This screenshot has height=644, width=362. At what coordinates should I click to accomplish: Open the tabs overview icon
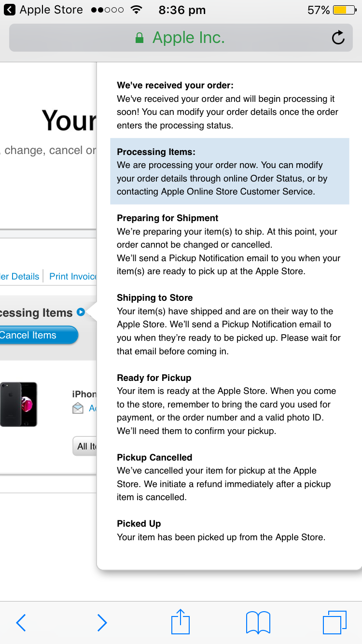[x=334, y=622]
